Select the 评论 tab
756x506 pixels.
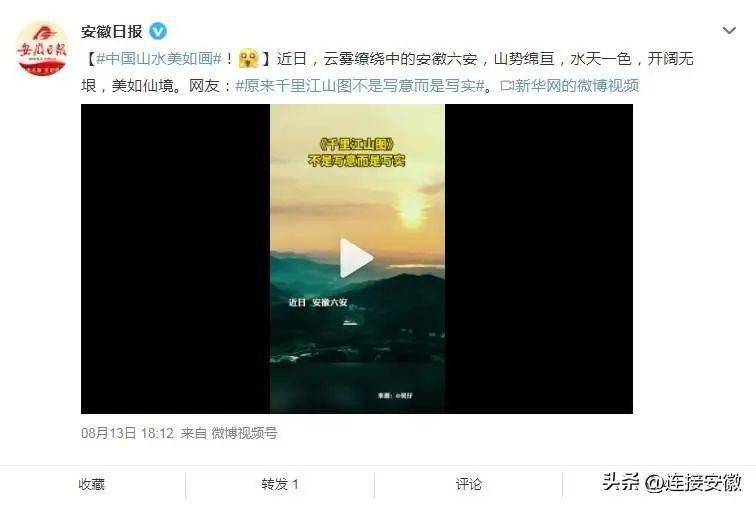coord(468,484)
